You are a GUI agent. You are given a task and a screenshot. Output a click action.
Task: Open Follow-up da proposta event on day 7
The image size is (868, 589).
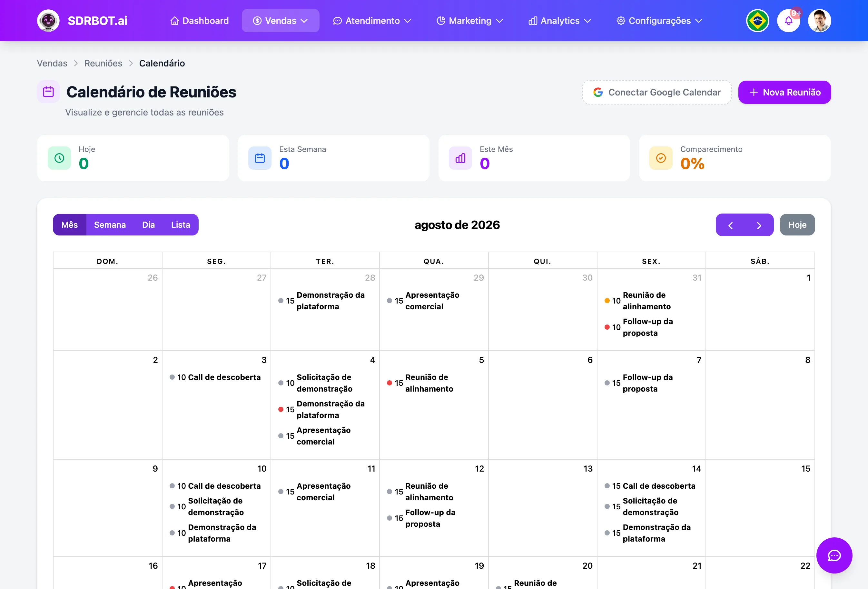(651, 383)
